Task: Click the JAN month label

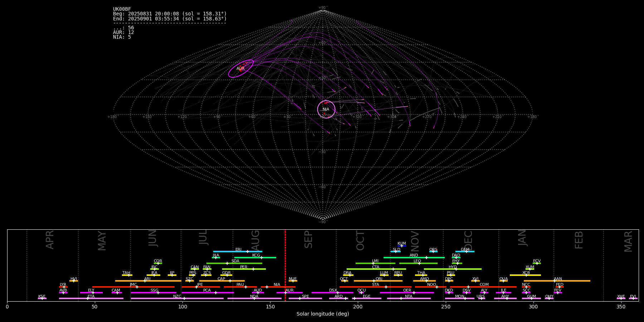Action: click(522, 238)
